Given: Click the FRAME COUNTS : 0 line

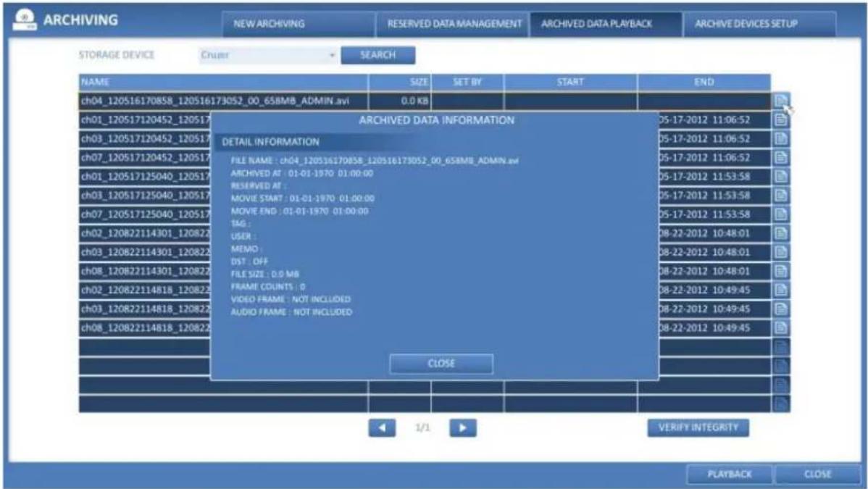Looking at the screenshot, I should point(268,287).
